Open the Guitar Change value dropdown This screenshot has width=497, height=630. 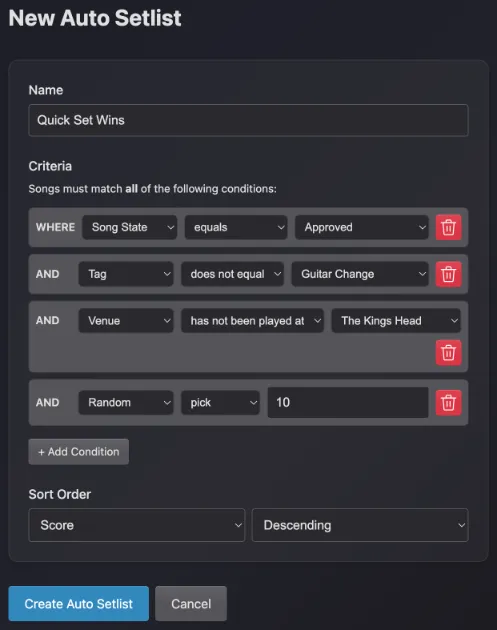360,274
